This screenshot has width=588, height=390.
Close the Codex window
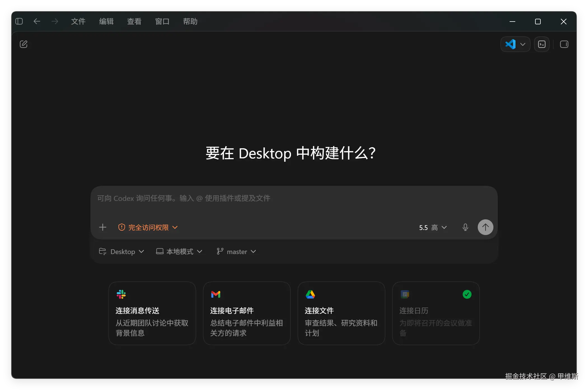click(563, 22)
